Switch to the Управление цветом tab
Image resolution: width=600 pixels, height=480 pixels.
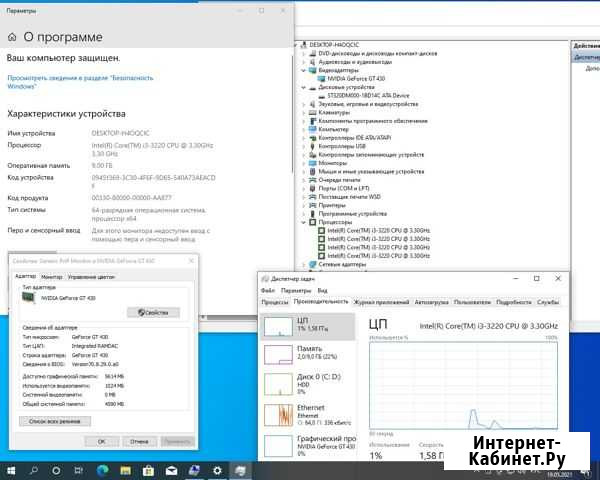91,277
